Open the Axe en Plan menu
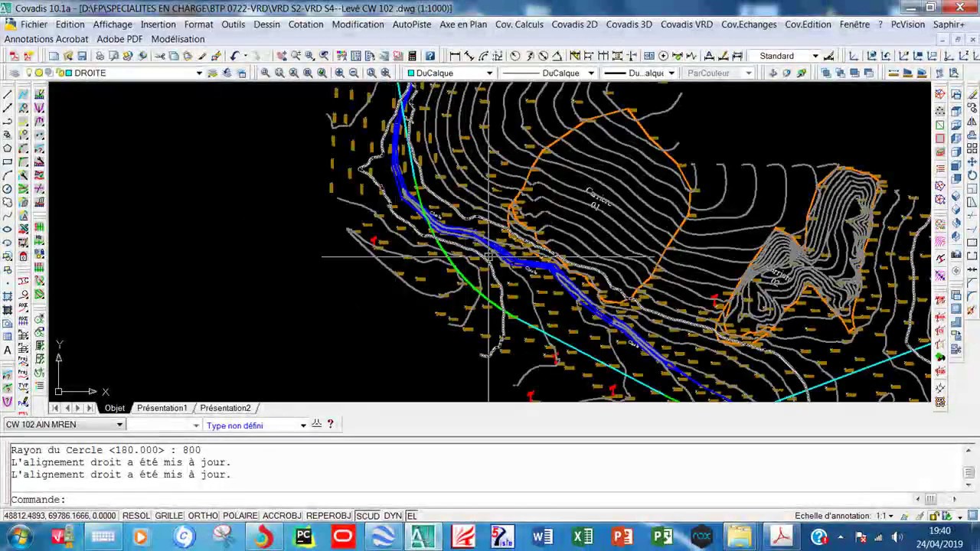Screen dimensions: 980x551 click(x=463, y=24)
